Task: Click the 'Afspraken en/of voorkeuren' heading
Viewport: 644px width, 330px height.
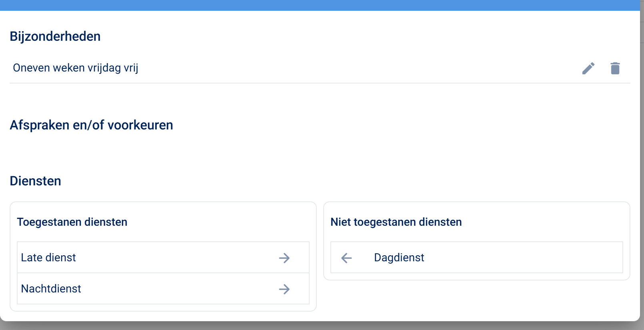Action: pos(91,125)
